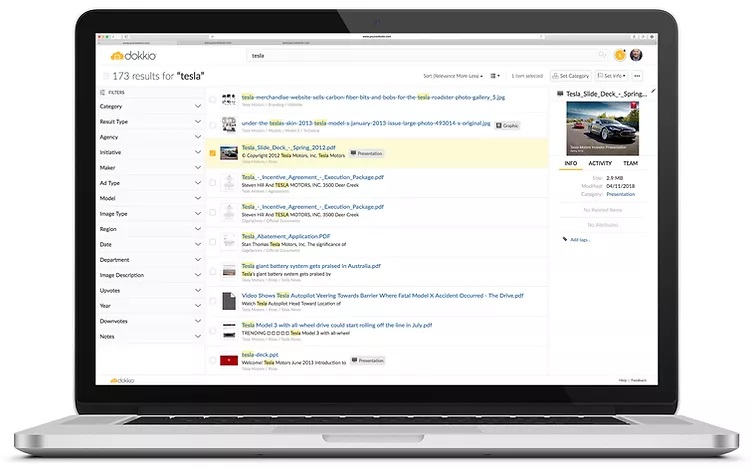This screenshot has width=751, height=469.
Task: Open Tesla Model 3 all-wheel drive pdf link
Action: click(337, 325)
